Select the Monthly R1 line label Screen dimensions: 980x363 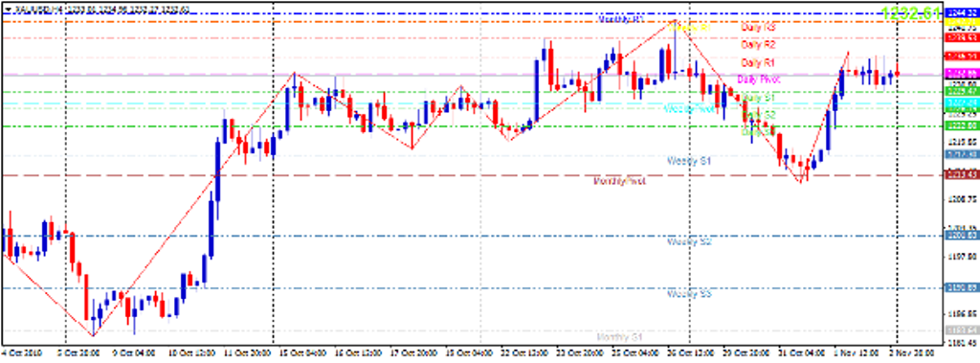pyautogui.click(x=621, y=19)
